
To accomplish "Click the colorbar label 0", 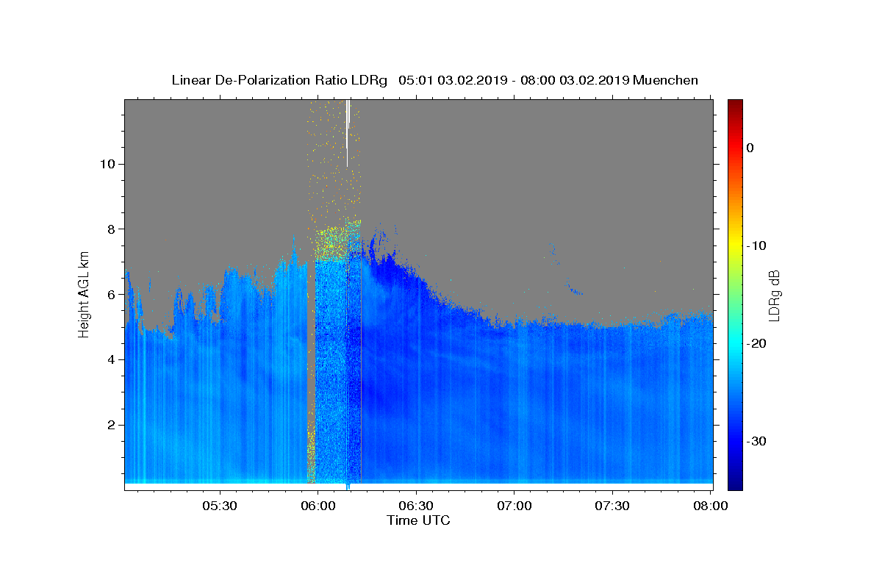I will click(x=750, y=148).
